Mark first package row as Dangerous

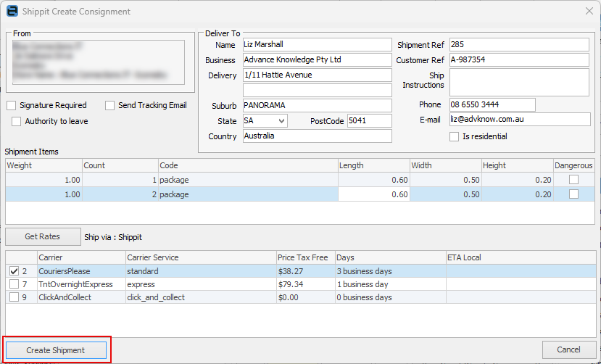[574, 179]
